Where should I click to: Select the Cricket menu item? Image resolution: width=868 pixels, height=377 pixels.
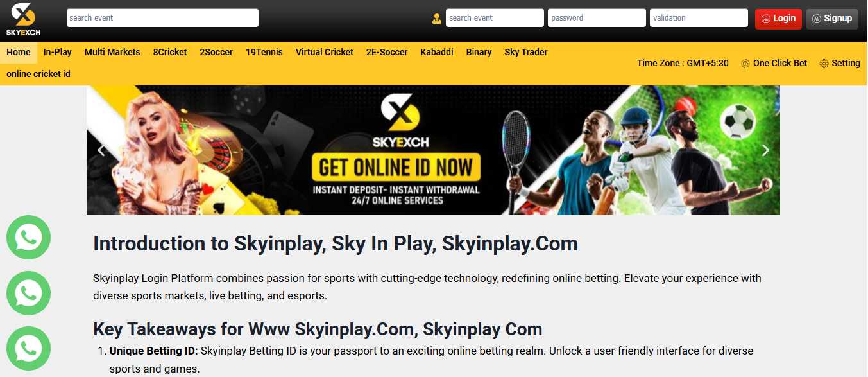[170, 52]
